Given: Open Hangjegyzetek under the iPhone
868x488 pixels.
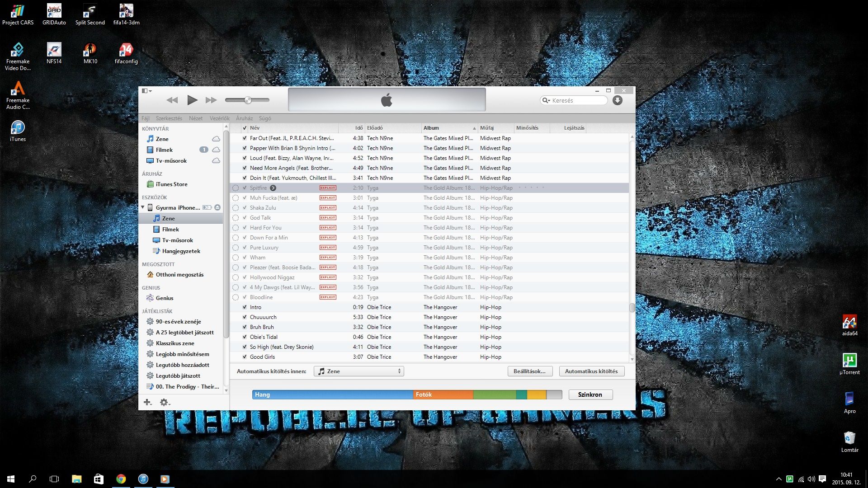Looking at the screenshot, I should coord(181,251).
